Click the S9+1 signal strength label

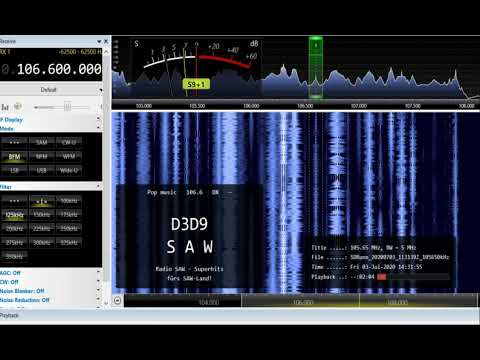[196, 84]
